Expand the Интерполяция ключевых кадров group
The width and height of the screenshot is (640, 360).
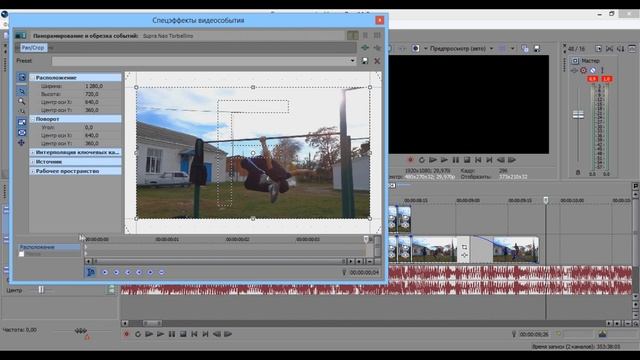(x=32, y=152)
